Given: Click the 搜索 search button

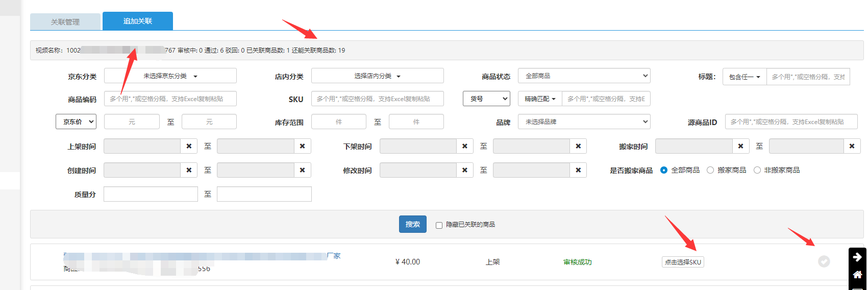Looking at the screenshot, I should click(412, 224).
